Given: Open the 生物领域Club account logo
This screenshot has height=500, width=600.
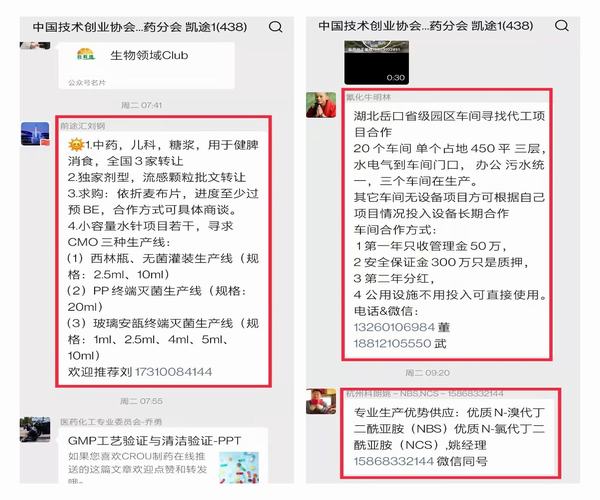Looking at the screenshot, I should point(85,55).
